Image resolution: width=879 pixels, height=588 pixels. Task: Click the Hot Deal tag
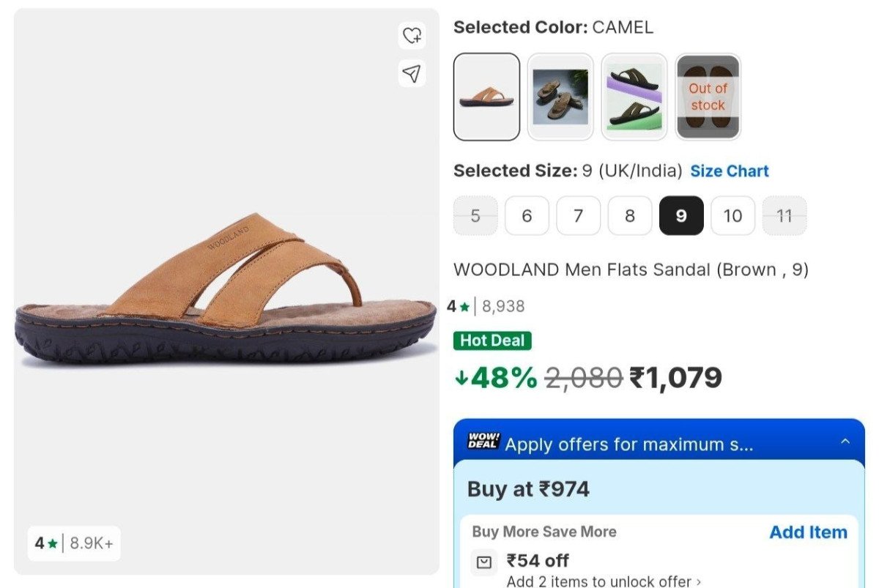492,340
